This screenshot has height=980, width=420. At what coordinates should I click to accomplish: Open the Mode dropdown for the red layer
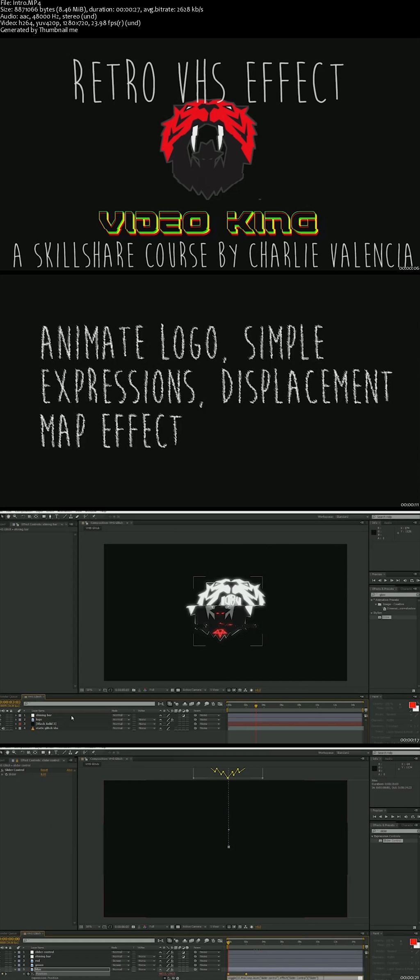pos(121,961)
